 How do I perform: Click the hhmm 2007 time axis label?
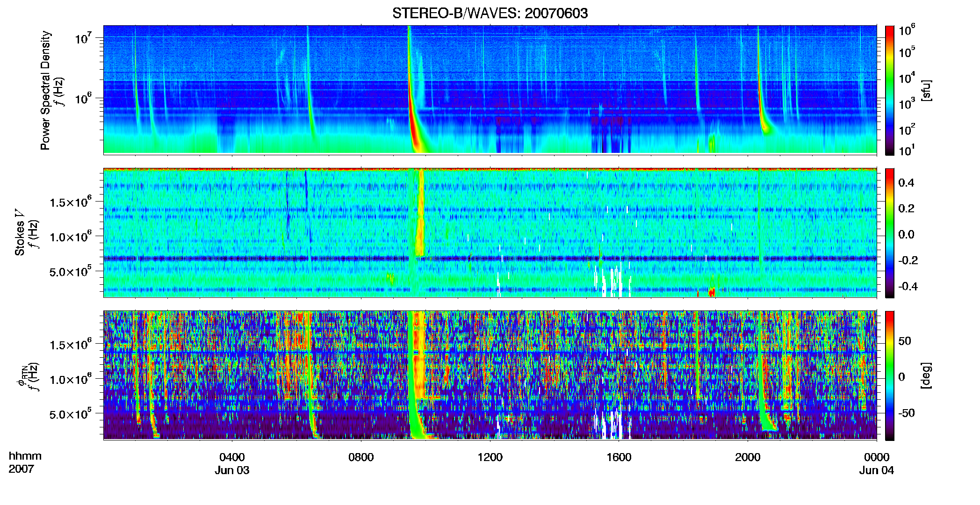25,463
